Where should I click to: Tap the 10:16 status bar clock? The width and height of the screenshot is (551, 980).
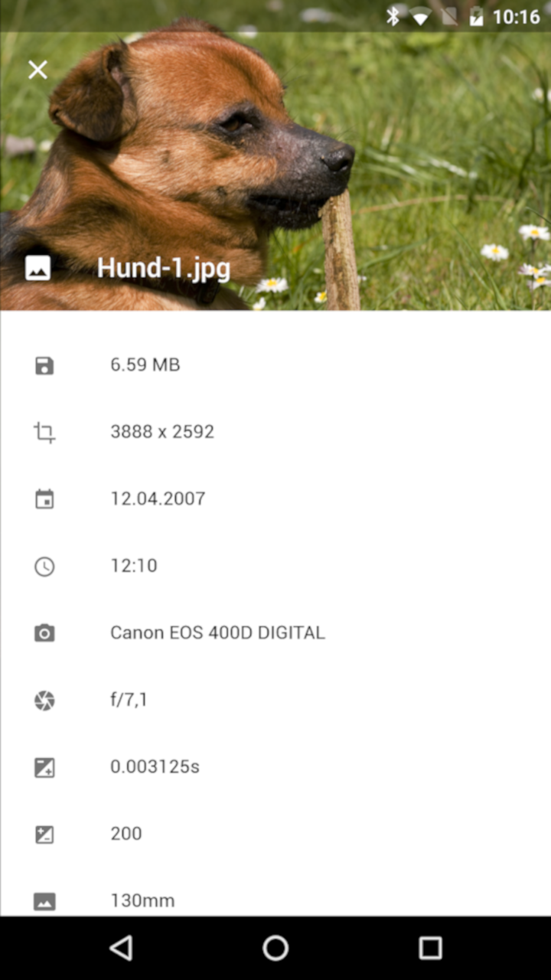(x=516, y=16)
